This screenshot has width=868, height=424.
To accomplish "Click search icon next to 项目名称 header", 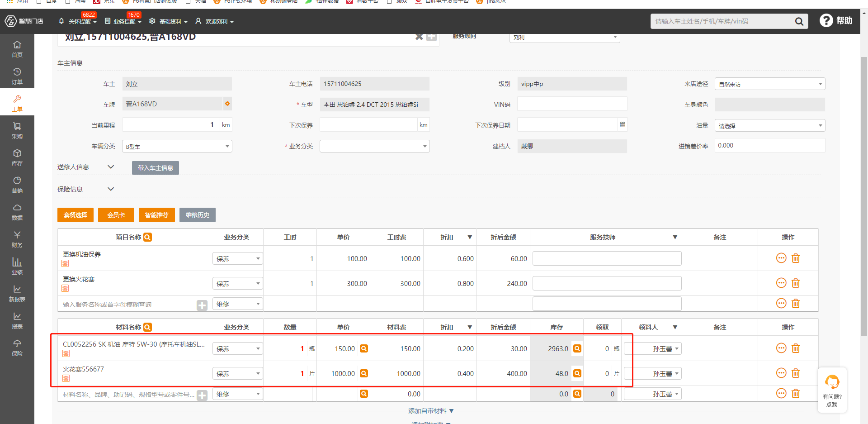I will 147,237.
